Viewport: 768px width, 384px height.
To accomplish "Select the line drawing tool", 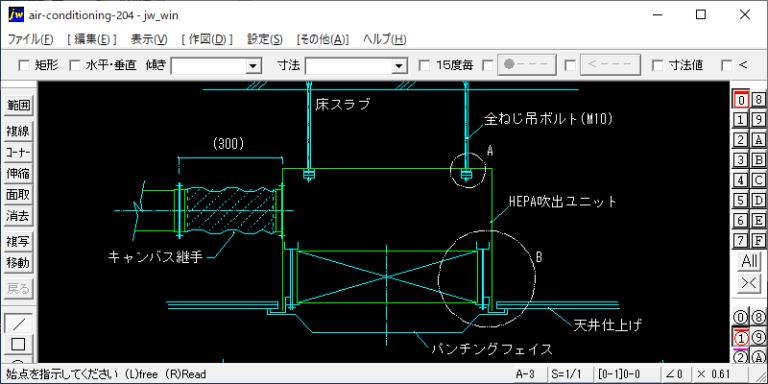I will [18, 323].
